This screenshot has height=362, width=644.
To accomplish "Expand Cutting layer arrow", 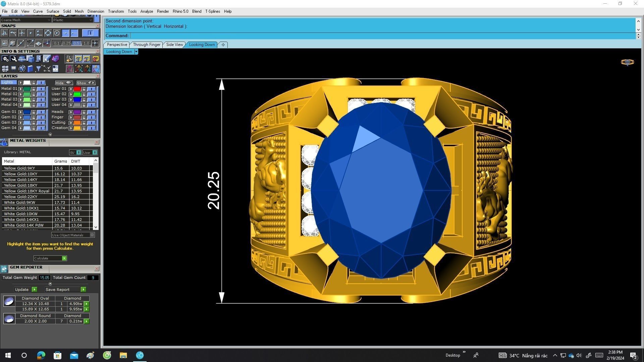I will [71, 123].
